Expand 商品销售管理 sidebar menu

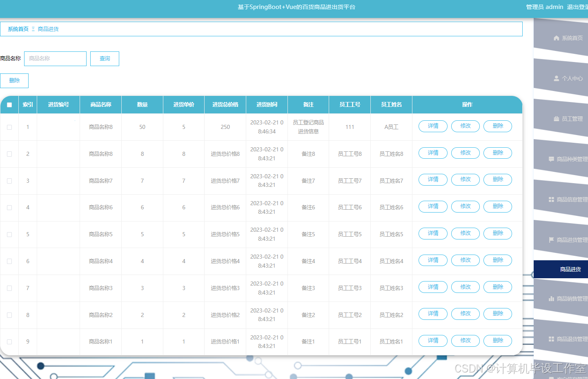point(561,299)
